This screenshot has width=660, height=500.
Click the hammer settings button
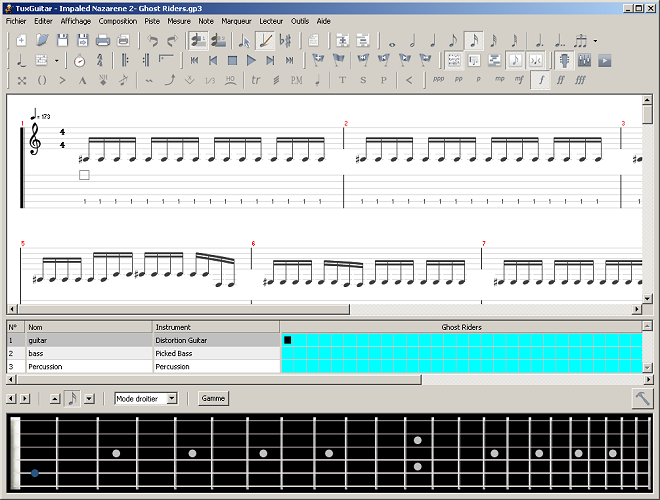pyautogui.click(x=642, y=398)
